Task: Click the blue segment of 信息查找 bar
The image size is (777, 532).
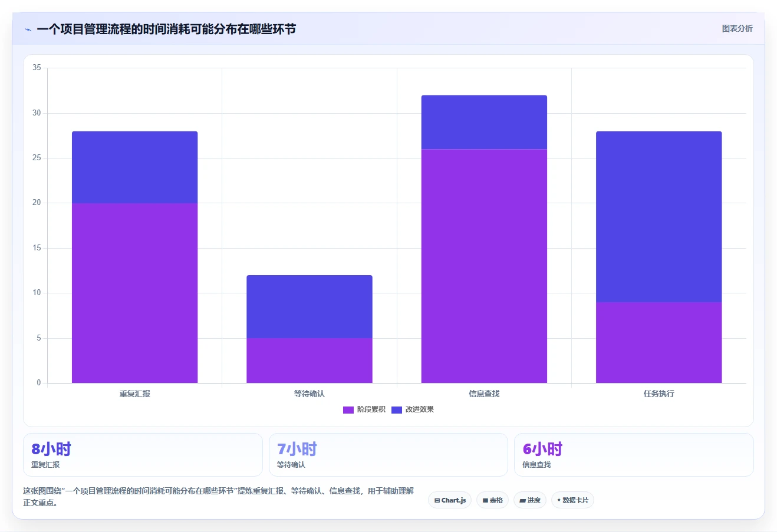Action: point(484,122)
